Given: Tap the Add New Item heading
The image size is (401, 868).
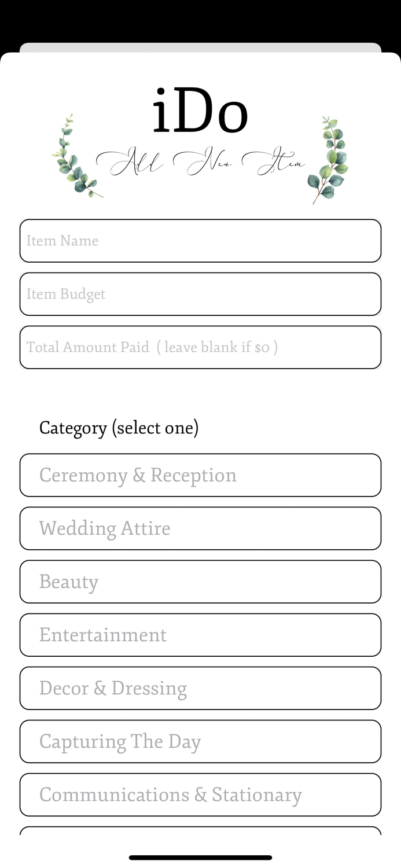Looking at the screenshot, I should point(200,161).
